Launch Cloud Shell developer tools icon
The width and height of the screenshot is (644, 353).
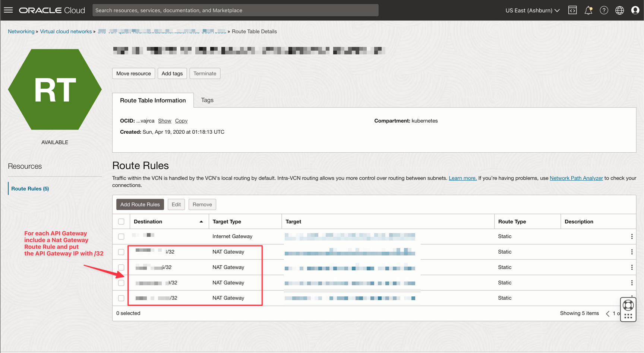572,10
